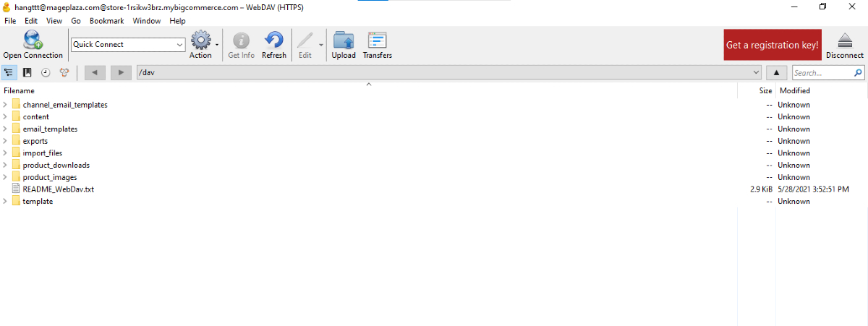Switch to the browser outline view
This screenshot has height=326, width=868.
point(9,72)
